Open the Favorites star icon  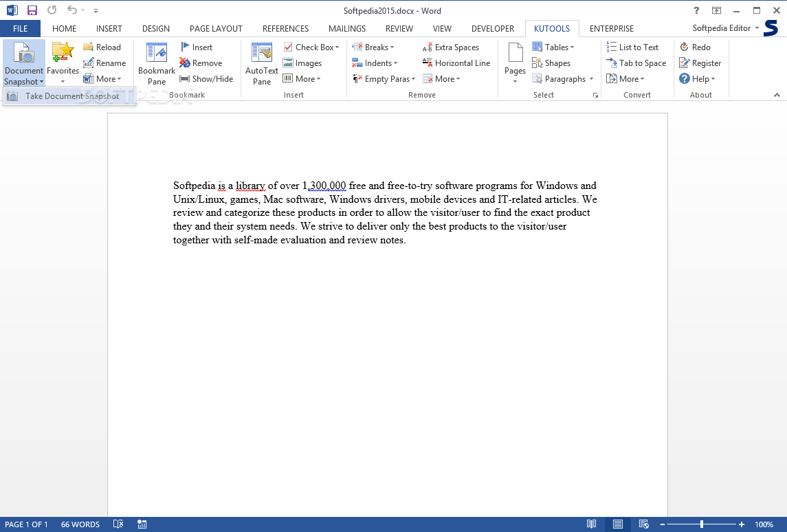click(63, 53)
